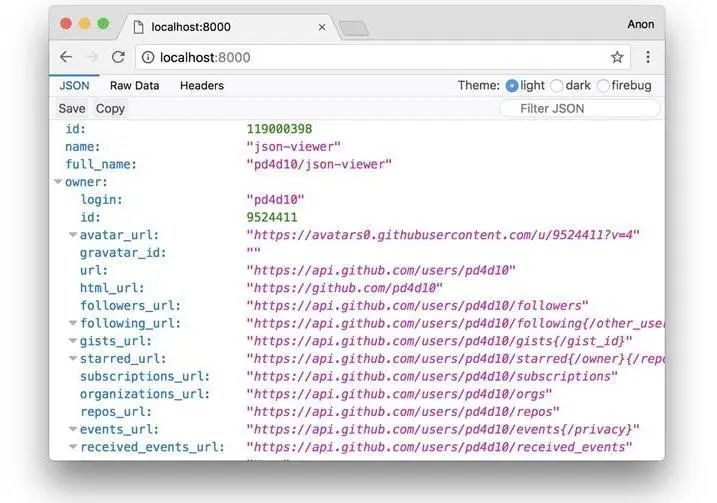Image resolution: width=717 pixels, height=503 pixels.
Task: Click the Save button
Action: coord(72,108)
